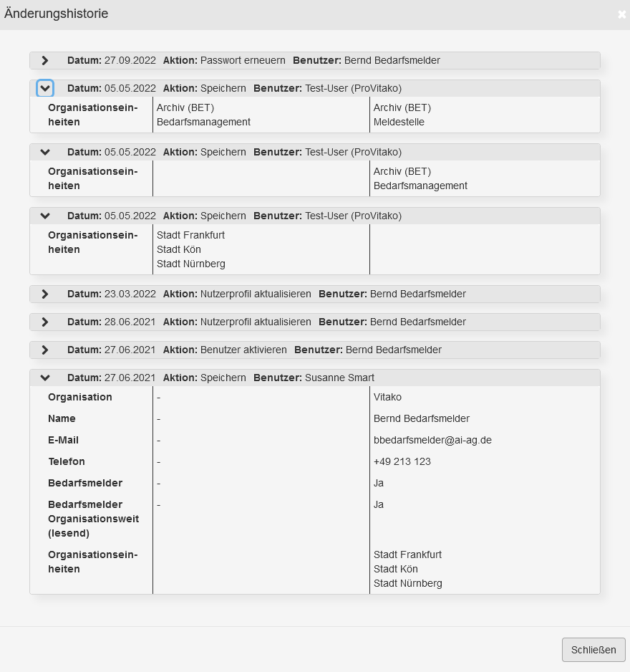The height and width of the screenshot is (672, 630).
Task: Click the Meldestelle value in new column
Action: point(399,122)
